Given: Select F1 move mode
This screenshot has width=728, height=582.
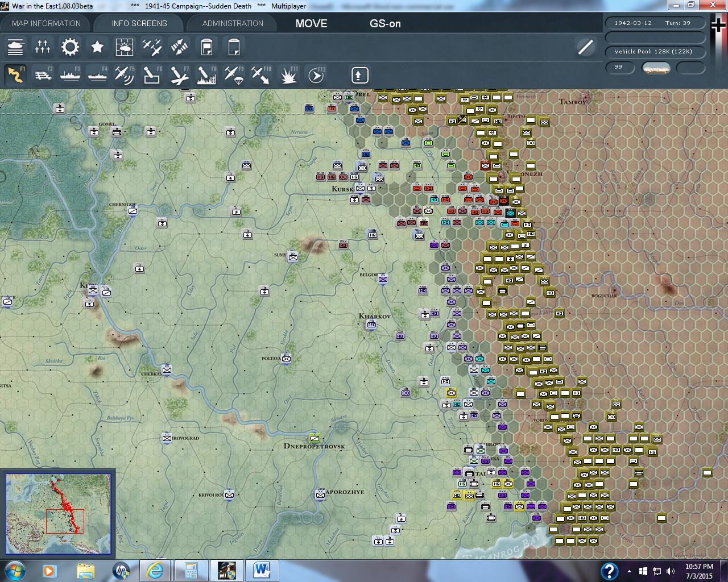Looking at the screenshot, I should [15, 74].
